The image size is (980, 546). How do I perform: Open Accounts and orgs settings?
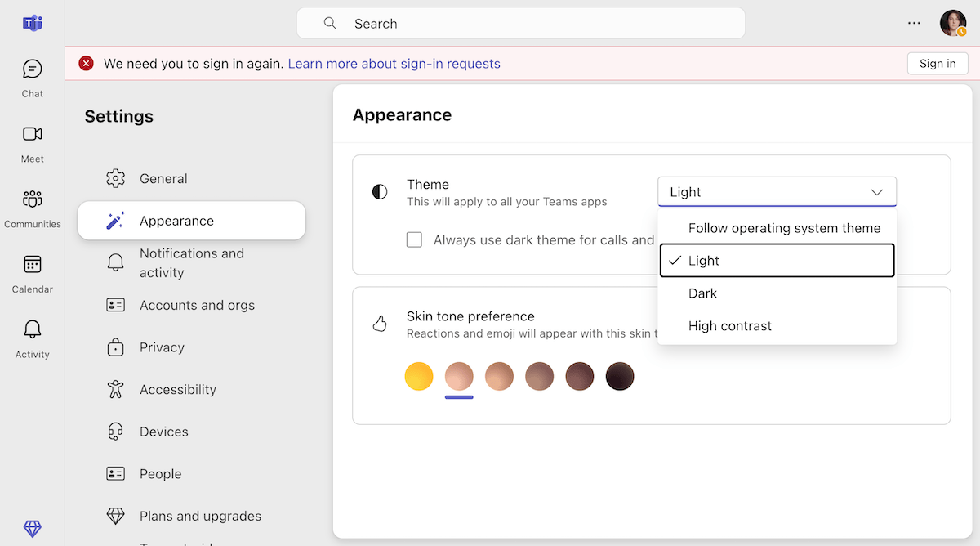tap(192, 305)
